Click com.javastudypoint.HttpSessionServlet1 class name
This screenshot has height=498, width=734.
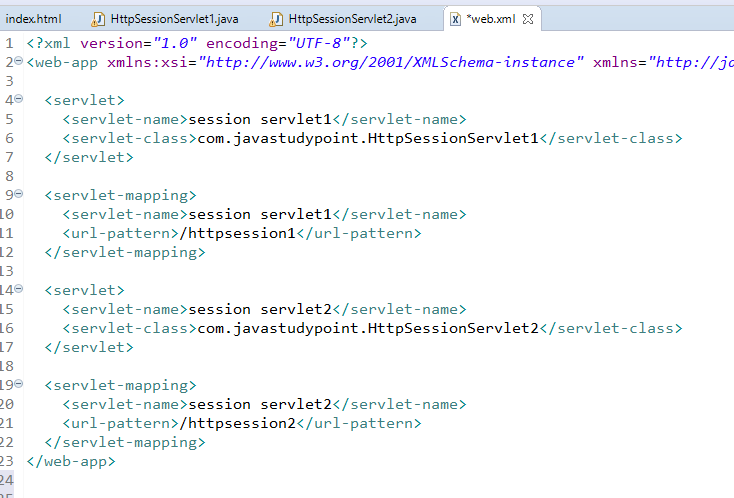368,138
